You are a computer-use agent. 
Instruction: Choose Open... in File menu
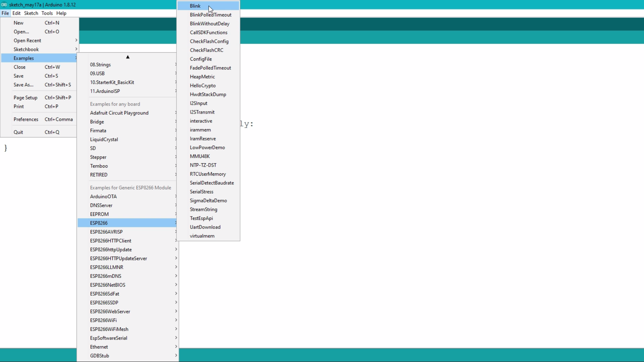40,32
